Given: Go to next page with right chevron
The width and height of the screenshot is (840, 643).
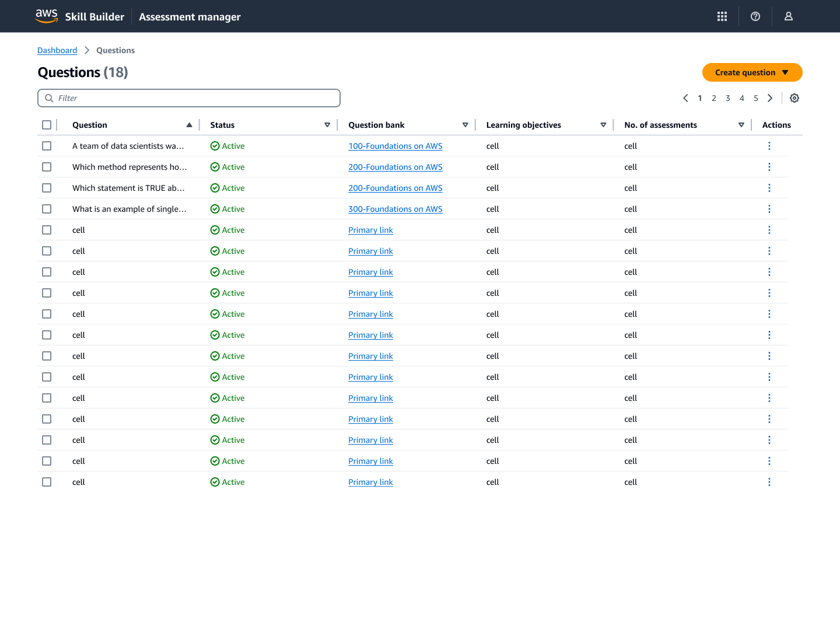Looking at the screenshot, I should 770,98.
